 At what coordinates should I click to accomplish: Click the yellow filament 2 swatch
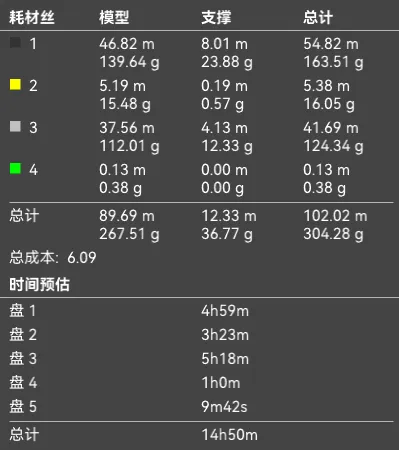pyautogui.click(x=15, y=84)
